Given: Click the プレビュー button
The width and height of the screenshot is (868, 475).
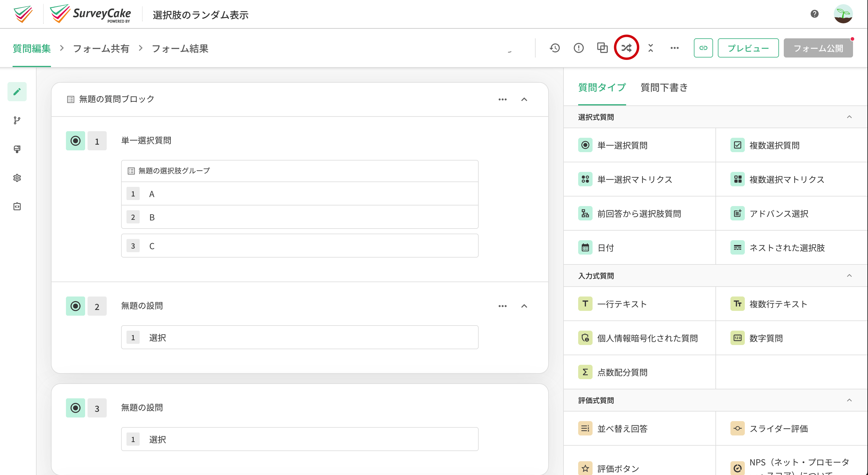Looking at the screenshot, I should pyautogui.click(x=748, y=48).
